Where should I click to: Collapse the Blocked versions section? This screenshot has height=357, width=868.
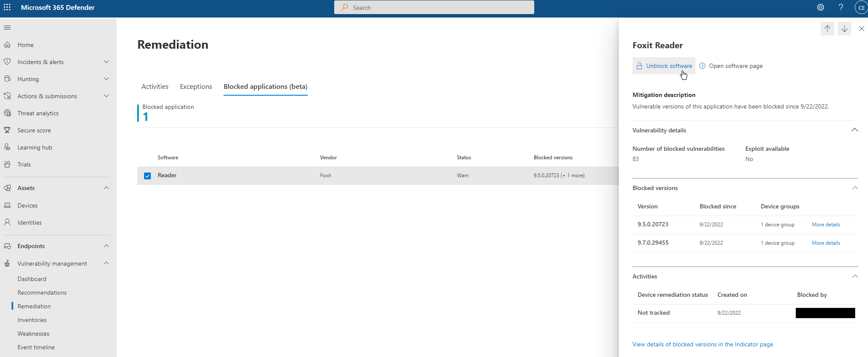click(x=854, y=188)
